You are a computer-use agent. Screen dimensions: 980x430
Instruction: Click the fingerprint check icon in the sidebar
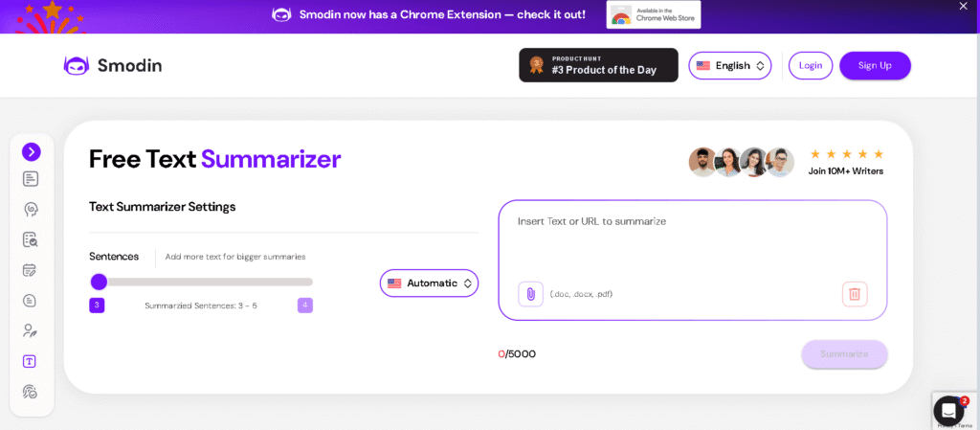click(31, 392)
